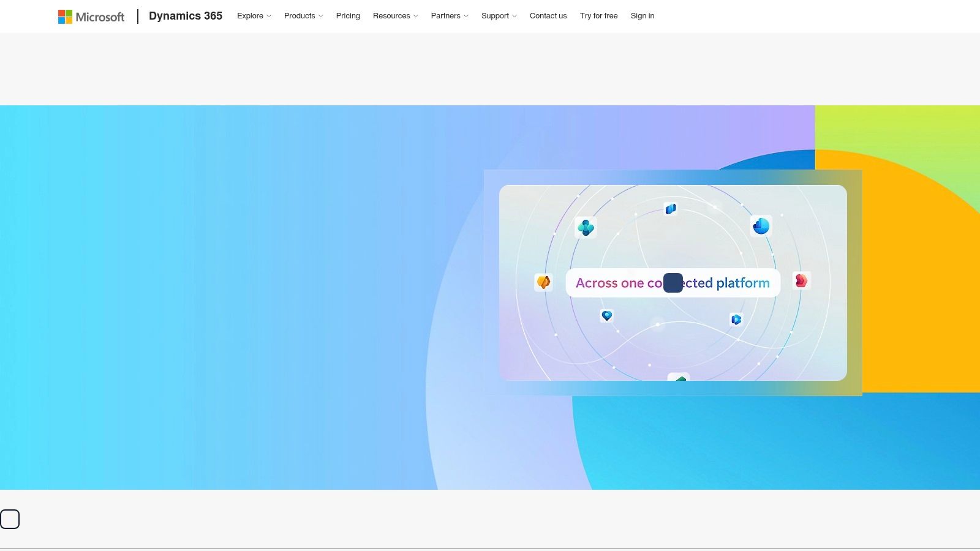Expand the Resources dropdown

coord(396,16)
